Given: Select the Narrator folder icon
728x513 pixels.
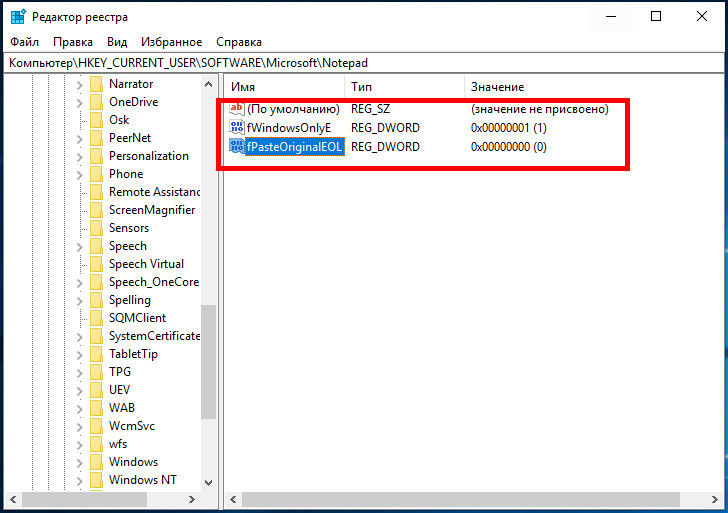Looking at the screenshot, I should tap(96, 84).
